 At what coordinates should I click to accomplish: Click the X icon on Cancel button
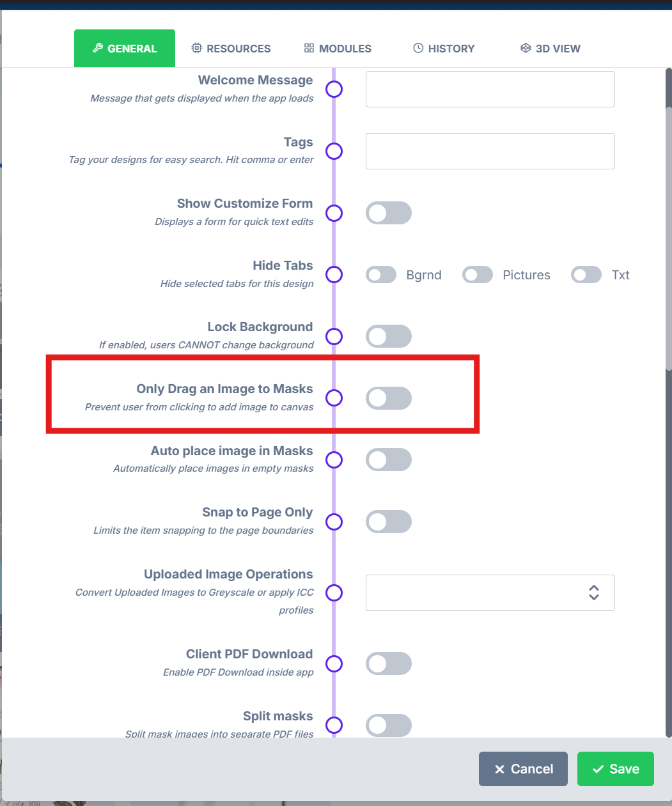(x=500, y=769)
